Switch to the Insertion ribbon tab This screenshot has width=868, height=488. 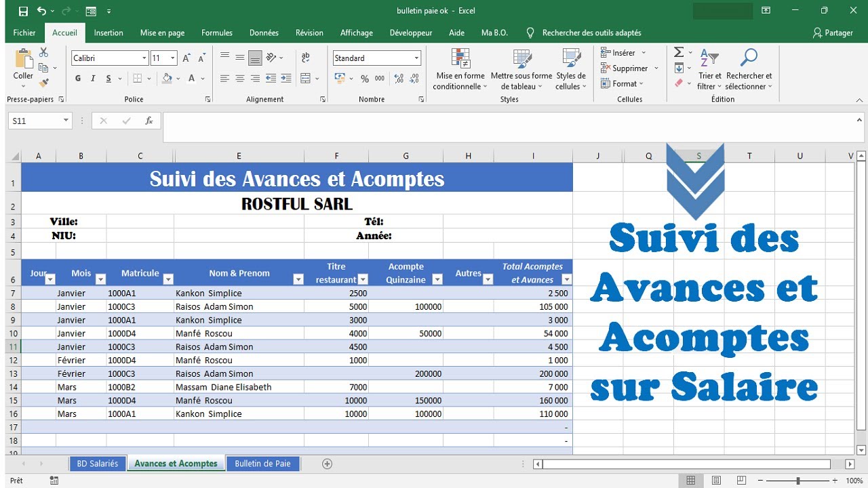coord(108,33)
